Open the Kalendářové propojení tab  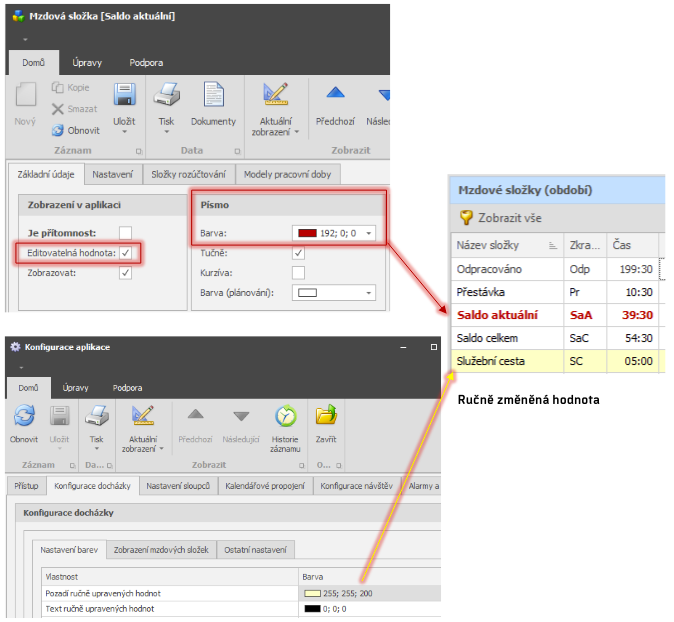(x=265, y=486)
